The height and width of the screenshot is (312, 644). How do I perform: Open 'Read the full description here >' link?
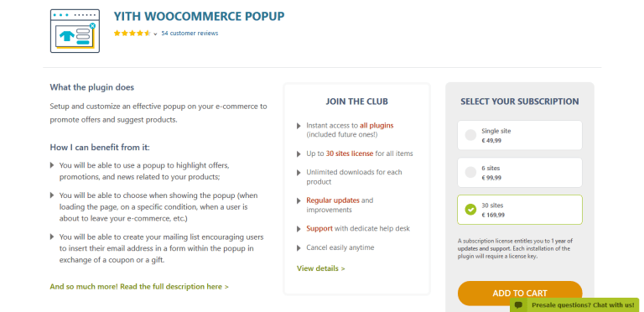[x=139, y=287]
